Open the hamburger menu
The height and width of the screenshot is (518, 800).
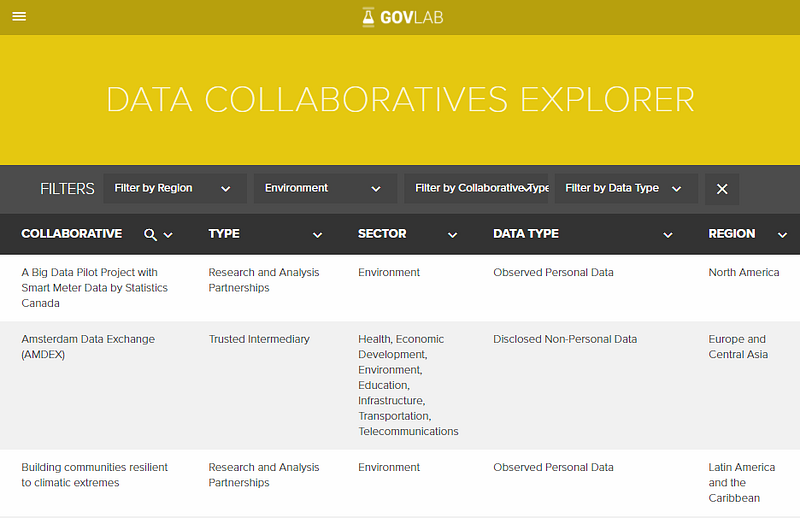(x=19, y=17)
